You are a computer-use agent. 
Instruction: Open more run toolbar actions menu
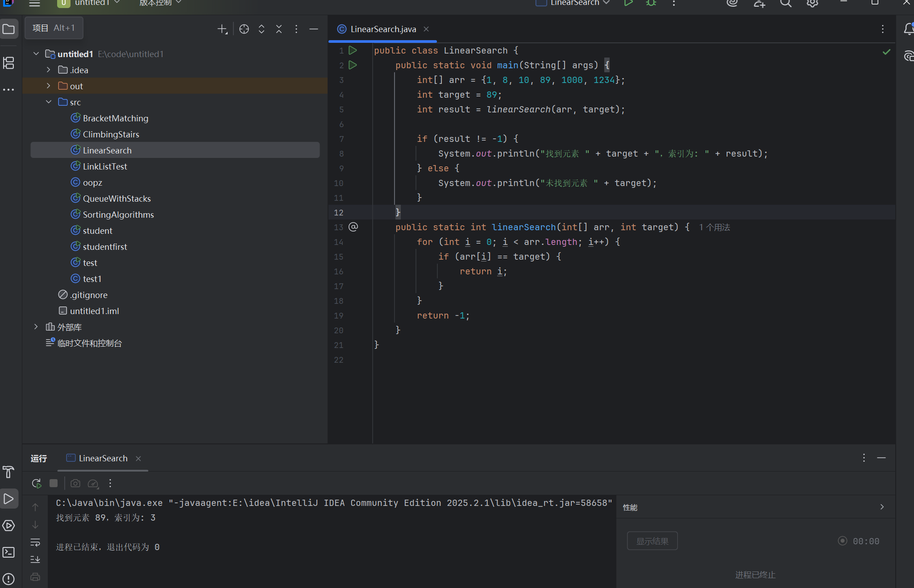(110, 483)
